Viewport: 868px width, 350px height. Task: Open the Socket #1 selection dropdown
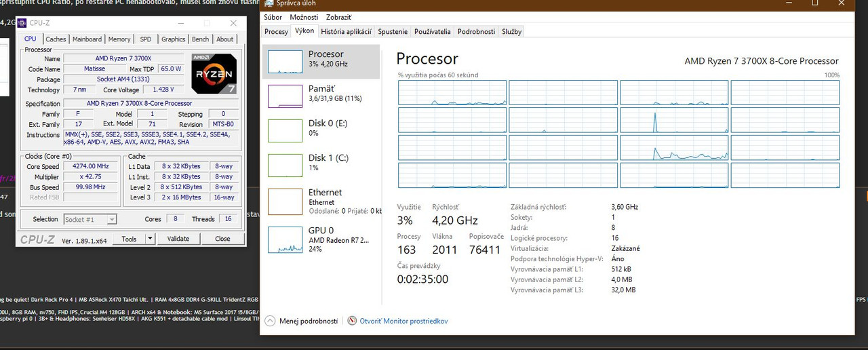coord(90,219)
